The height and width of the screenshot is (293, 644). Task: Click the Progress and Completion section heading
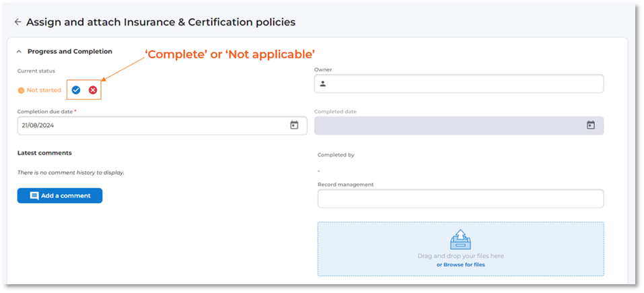(x=70, y=51)
